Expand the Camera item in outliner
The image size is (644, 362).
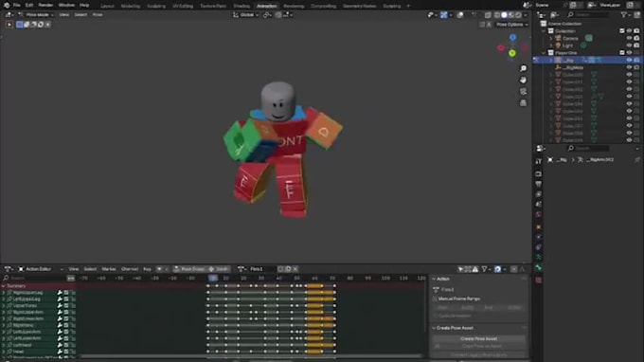point(551,39)
